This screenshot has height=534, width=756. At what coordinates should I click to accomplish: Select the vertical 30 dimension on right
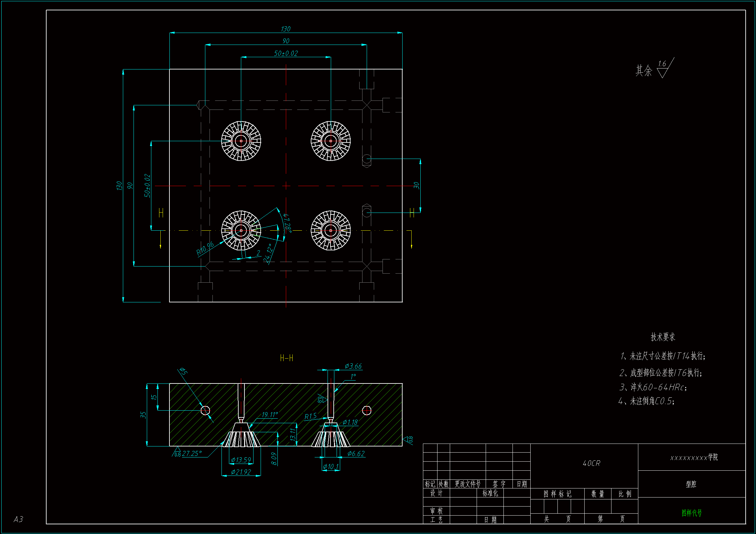416,185
